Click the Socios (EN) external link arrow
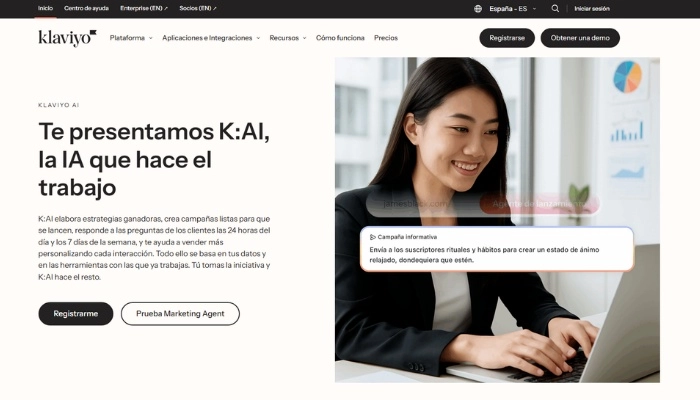 click(x=215, y=8)
